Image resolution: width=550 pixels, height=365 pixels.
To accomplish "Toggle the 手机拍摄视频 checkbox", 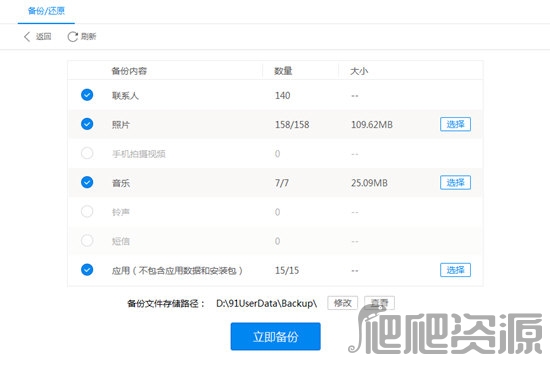I will [87, 153].
